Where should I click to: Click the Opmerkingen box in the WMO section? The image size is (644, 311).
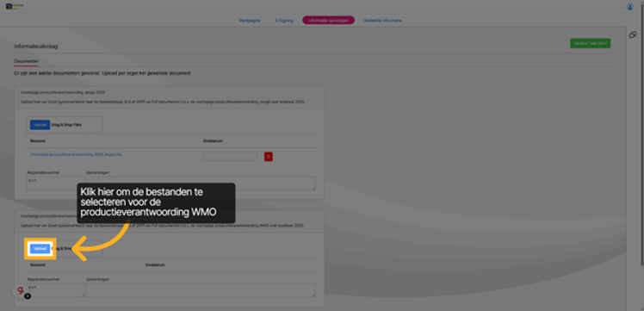(x=201, y=289)
